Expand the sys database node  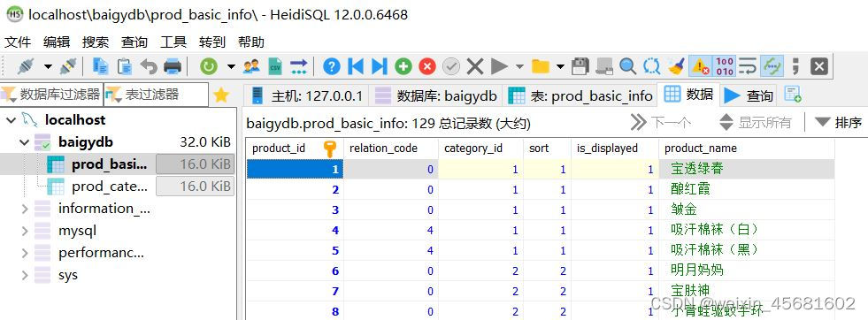[25, 275]
